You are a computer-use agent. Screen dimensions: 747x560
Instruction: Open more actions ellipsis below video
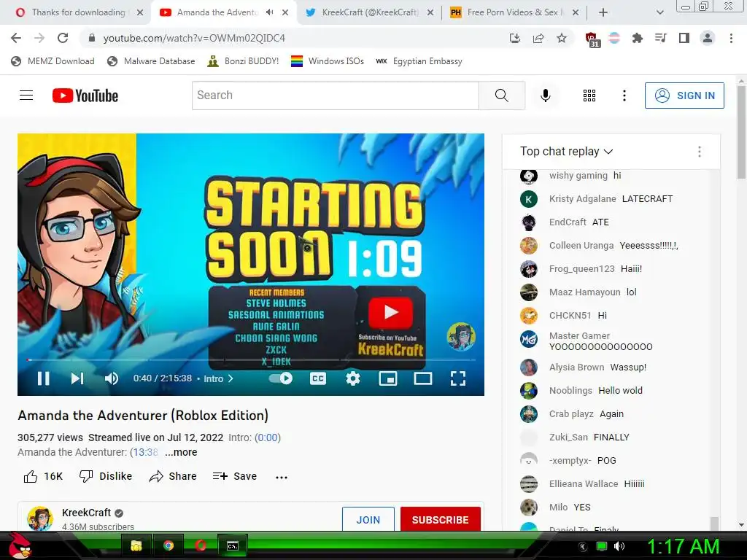(282, 477)
